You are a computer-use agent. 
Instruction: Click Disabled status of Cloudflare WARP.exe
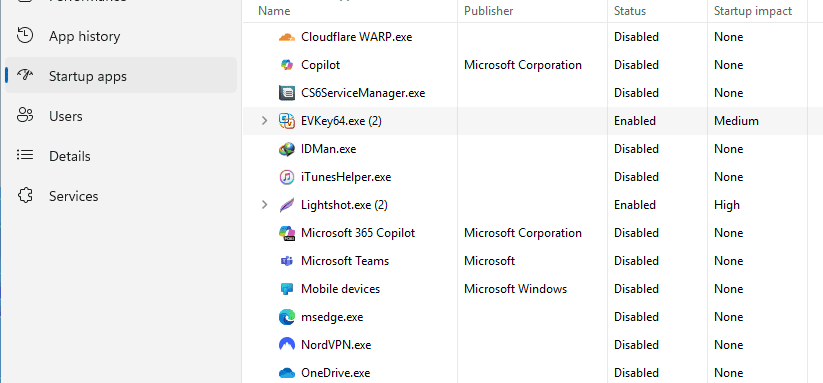click(636, 37)
